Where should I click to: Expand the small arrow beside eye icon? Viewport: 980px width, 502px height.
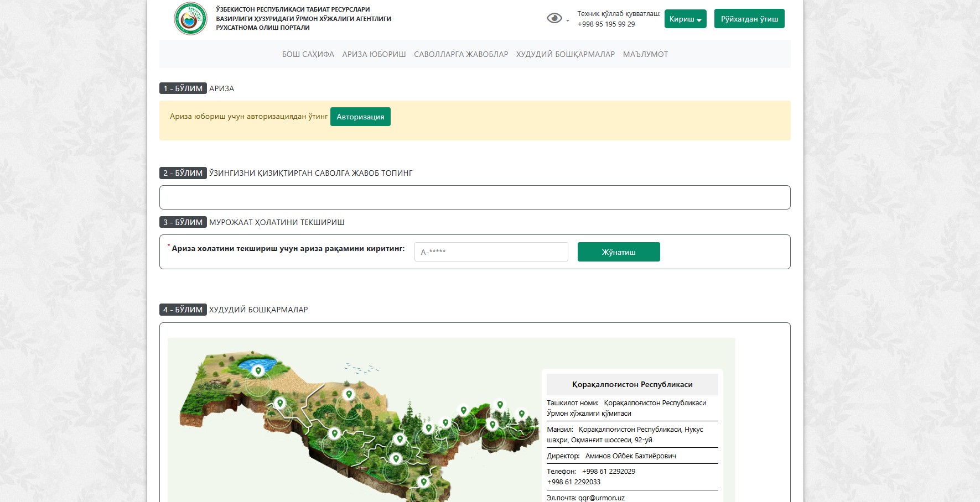tap(568, 20)
